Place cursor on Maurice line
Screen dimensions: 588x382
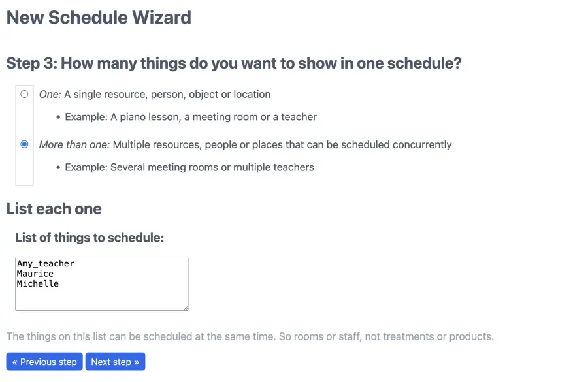pyautogui.click(x=35, y=274)
